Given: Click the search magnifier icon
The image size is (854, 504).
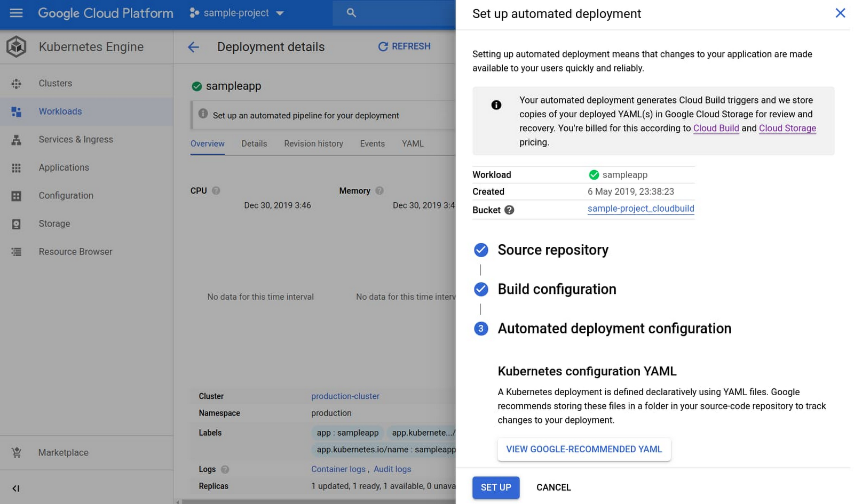Looking at the screenshot, I should (351, 13).
